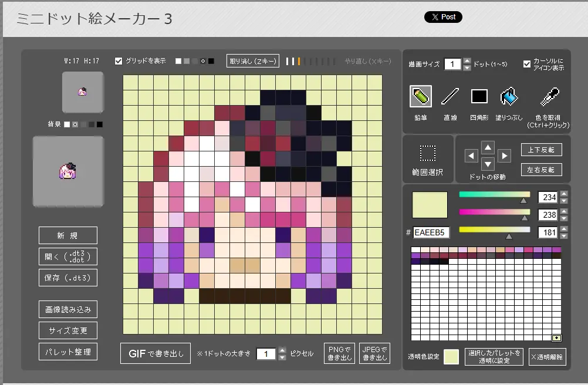Select the straight line (直線) tool

[450, 97]
